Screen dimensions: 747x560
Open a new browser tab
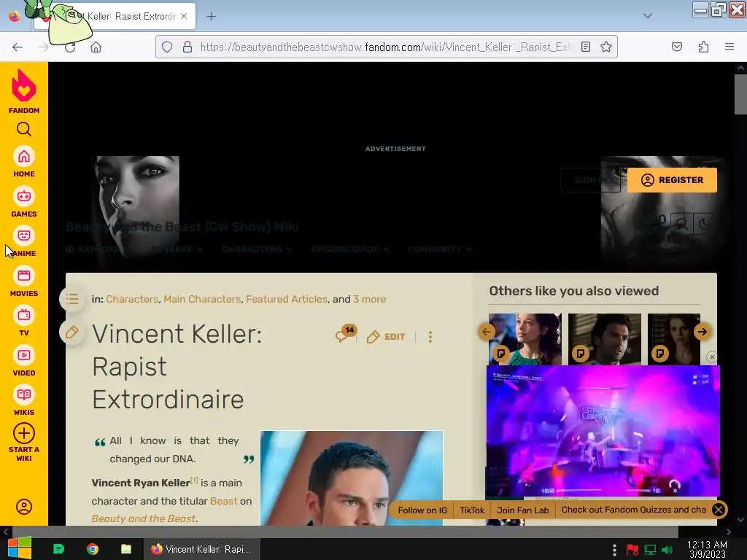(x=211, y=17)
